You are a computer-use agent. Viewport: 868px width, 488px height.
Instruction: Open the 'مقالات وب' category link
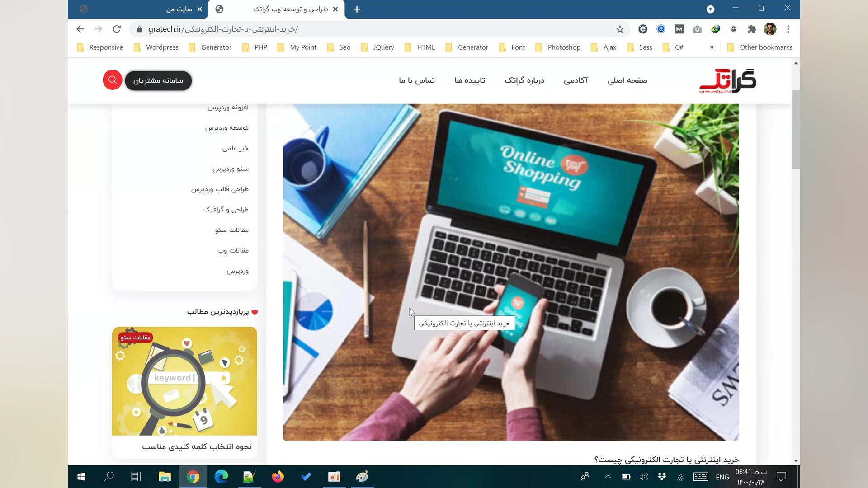point(233,250)
